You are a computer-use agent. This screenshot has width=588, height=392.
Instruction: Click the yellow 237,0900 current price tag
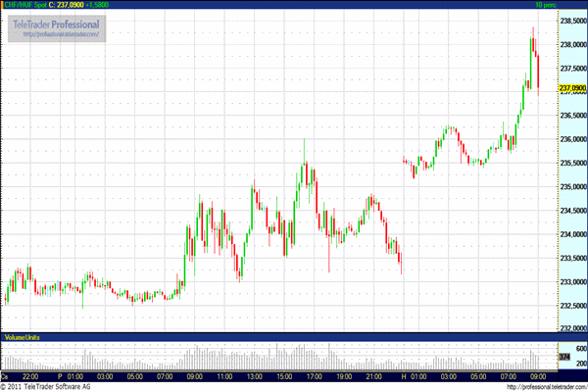click(x=571, y=89)
